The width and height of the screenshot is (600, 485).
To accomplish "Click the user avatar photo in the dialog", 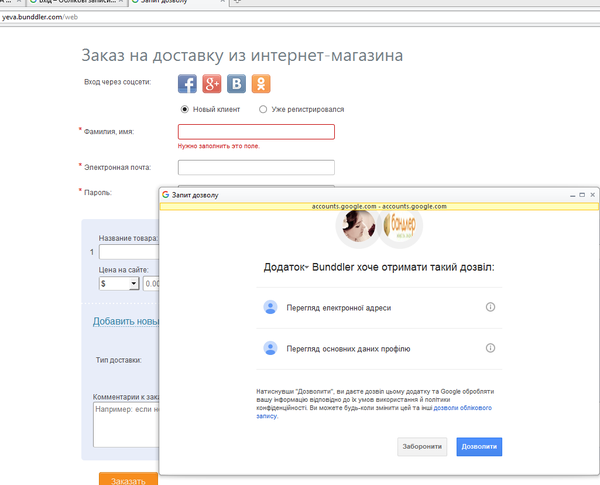I will [x=358, y=225].
